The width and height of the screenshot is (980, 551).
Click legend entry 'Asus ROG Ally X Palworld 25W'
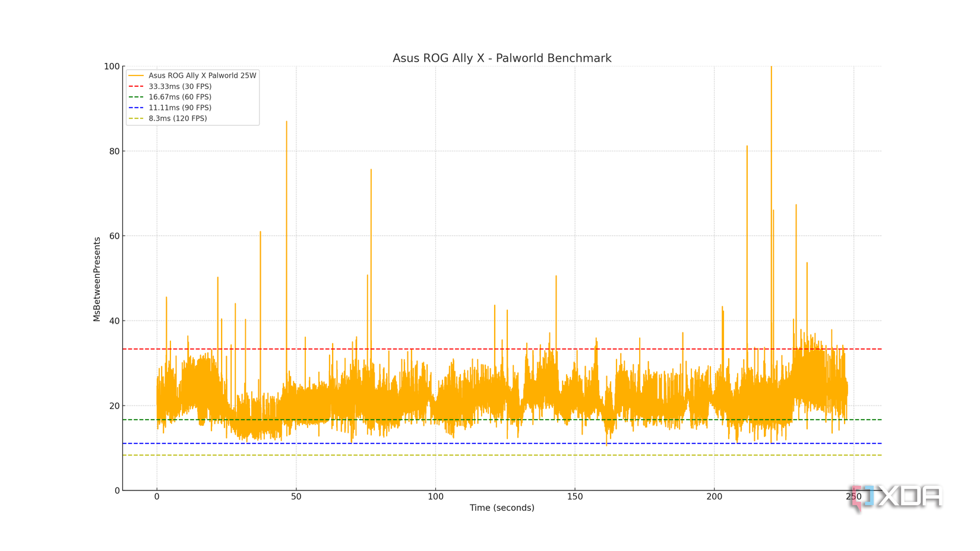(203, 75)
